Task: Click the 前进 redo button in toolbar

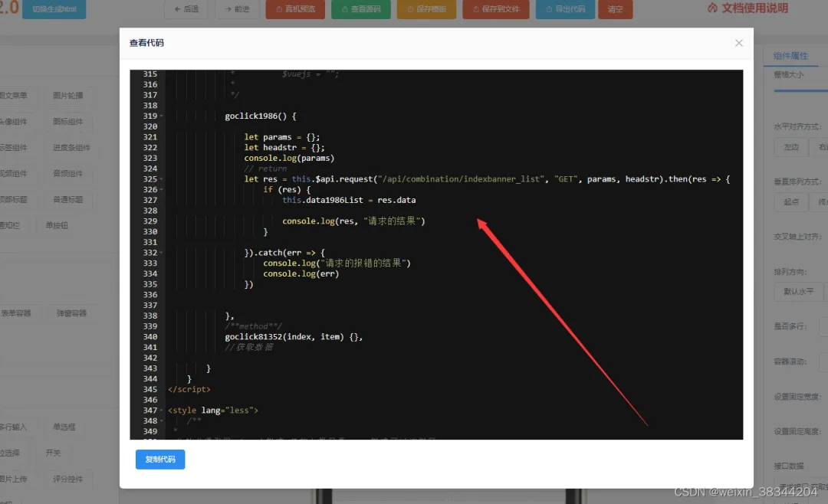Action: [x=237, y=9]
